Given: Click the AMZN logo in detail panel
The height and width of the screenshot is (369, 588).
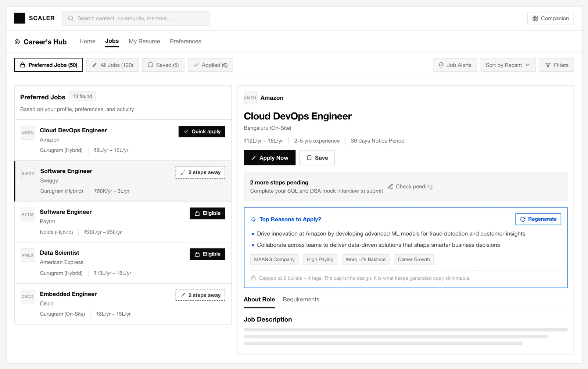Looking at the screenshot, I should coord(250,98).
